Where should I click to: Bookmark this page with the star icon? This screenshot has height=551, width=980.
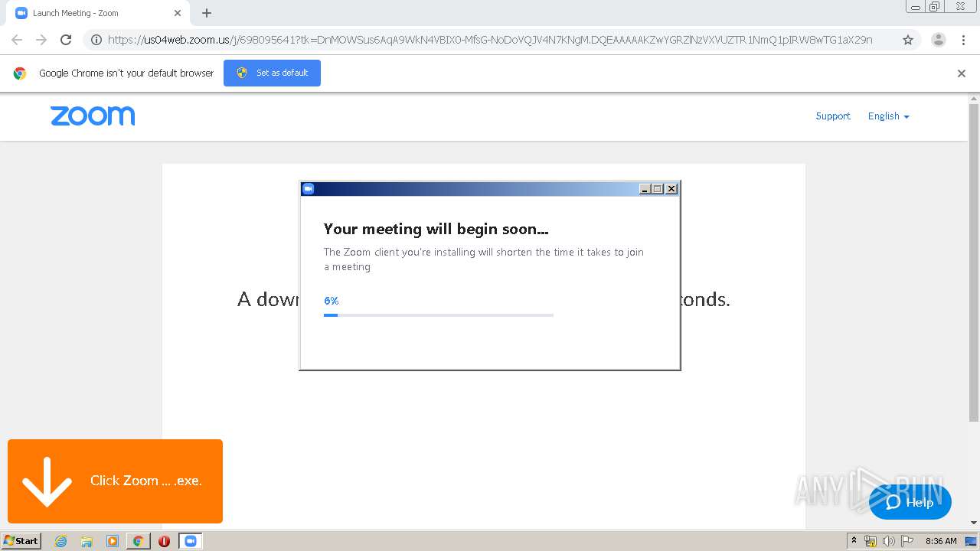click(908, 40)
